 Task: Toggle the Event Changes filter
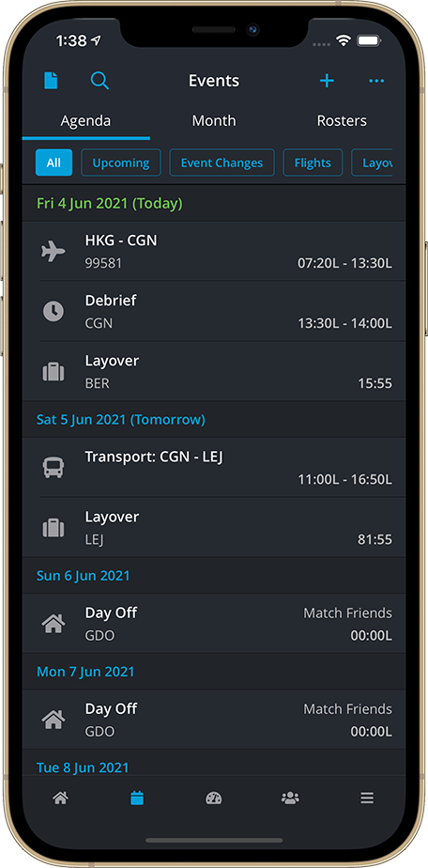tap(222, 163)
